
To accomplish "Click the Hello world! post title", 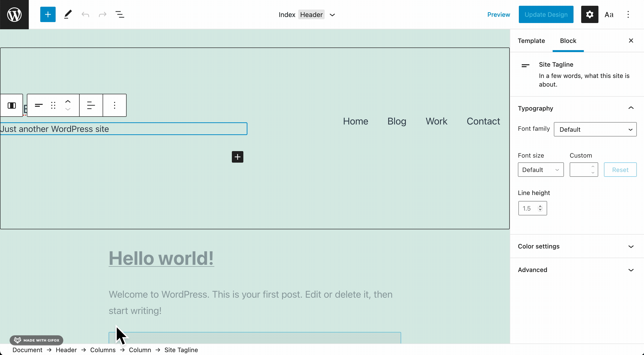I will pyautogui.click(x=161, y=258).
